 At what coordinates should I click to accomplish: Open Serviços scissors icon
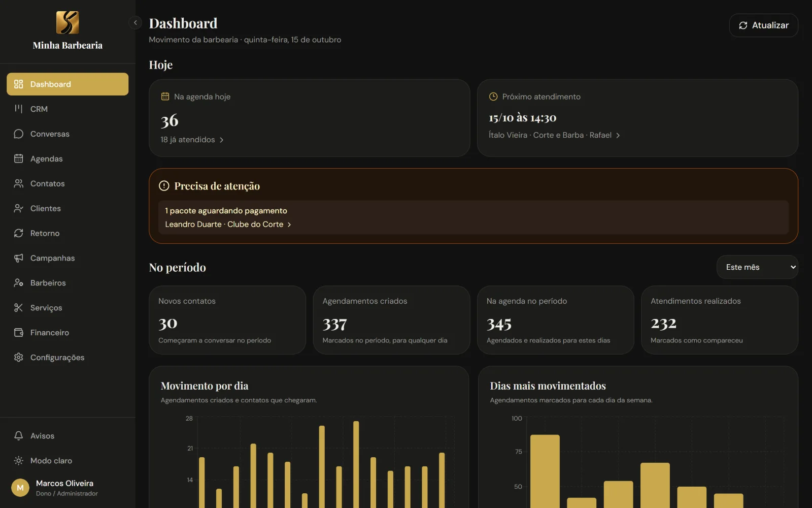pyautogui.click(x=19, y=307)
